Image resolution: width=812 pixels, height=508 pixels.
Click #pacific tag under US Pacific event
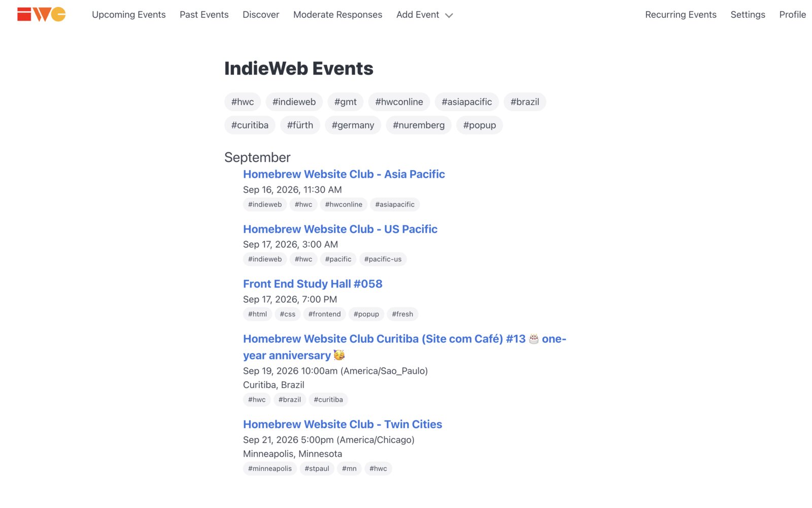click(338, 259)
